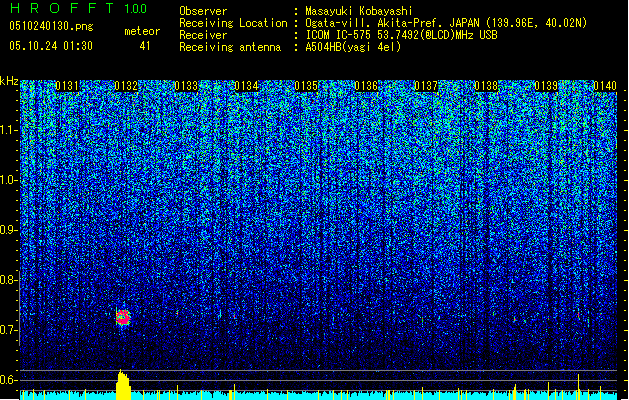
Task: Click the 0133 time marker
Action: click(x=187, y=86)
